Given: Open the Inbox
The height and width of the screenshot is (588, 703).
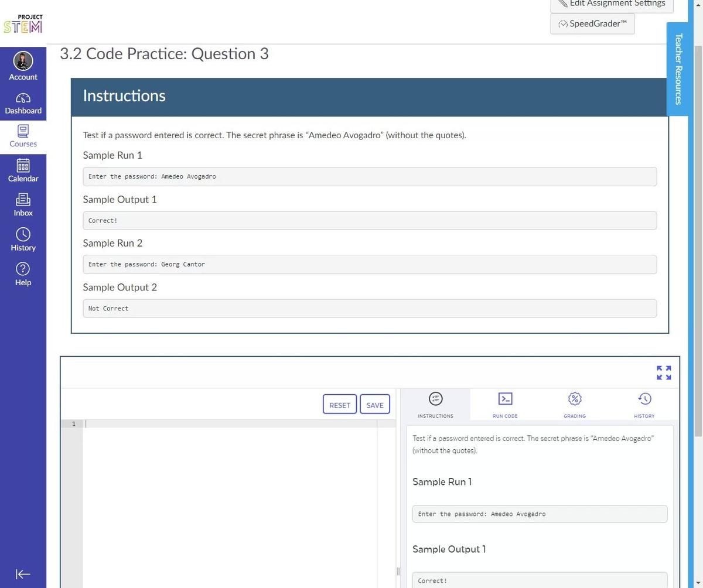Looking at the screenshot, I should [x=23, y=205].
